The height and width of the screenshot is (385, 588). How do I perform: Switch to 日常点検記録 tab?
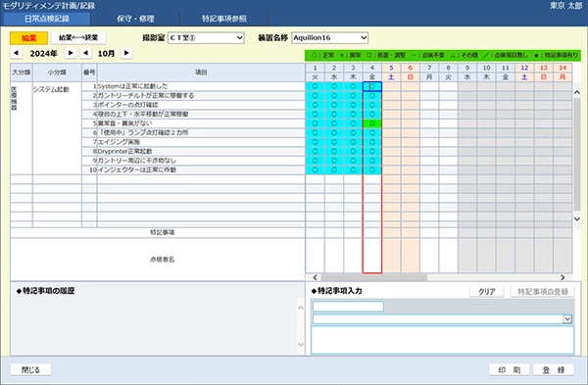(46, 19)
